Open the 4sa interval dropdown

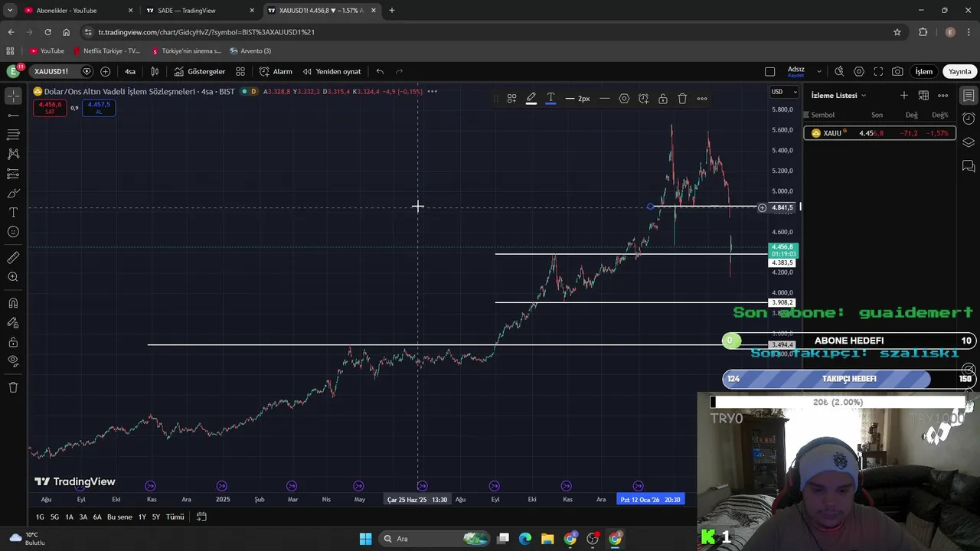point(130,71)
